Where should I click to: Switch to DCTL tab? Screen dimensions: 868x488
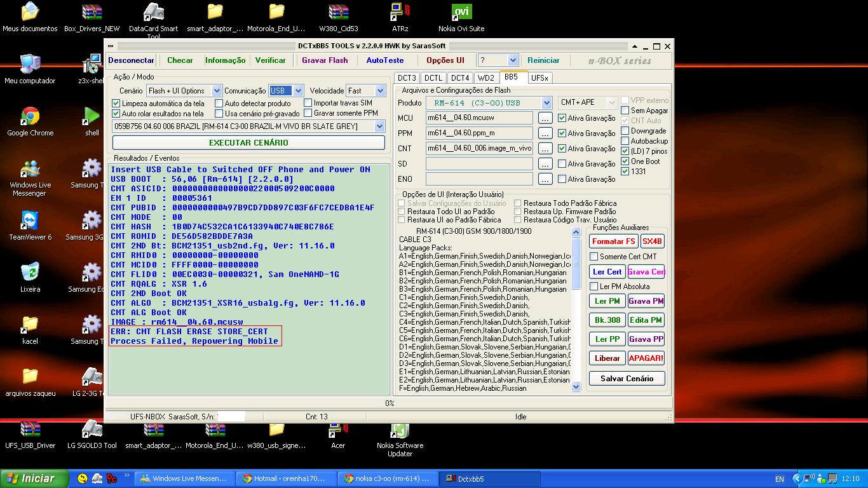coord(433,78)
